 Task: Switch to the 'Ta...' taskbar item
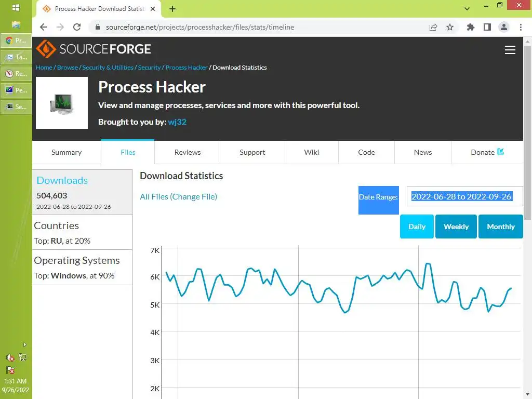[16, 57]
